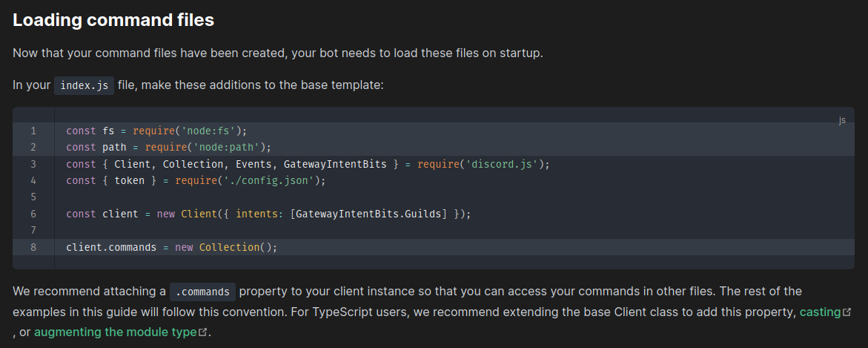Viewport: 868px width, 348px height.
Task: Follow the "augmenting the module type" link
Action: click(x=115, y=332)
